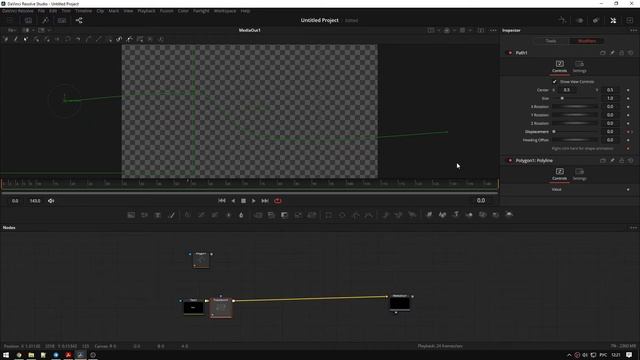Adjust the Displacement slider
This screenshot has width=640, height=360.
tap(575, 132)
